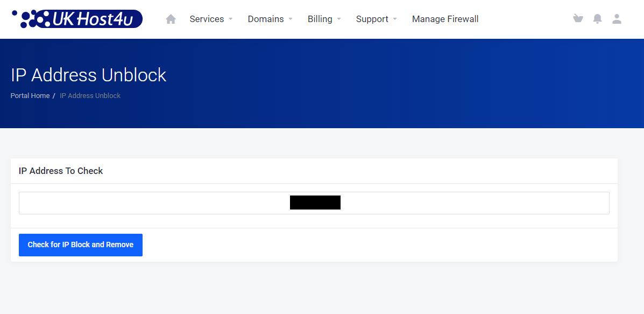Click the Support chevron arrow
Viewport: 644px width, 314px height.
click(x=395, y=19)
